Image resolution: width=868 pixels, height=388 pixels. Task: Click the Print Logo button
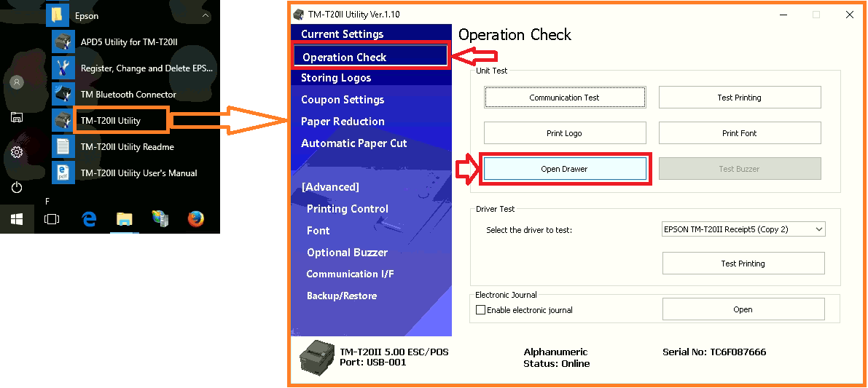565,133
